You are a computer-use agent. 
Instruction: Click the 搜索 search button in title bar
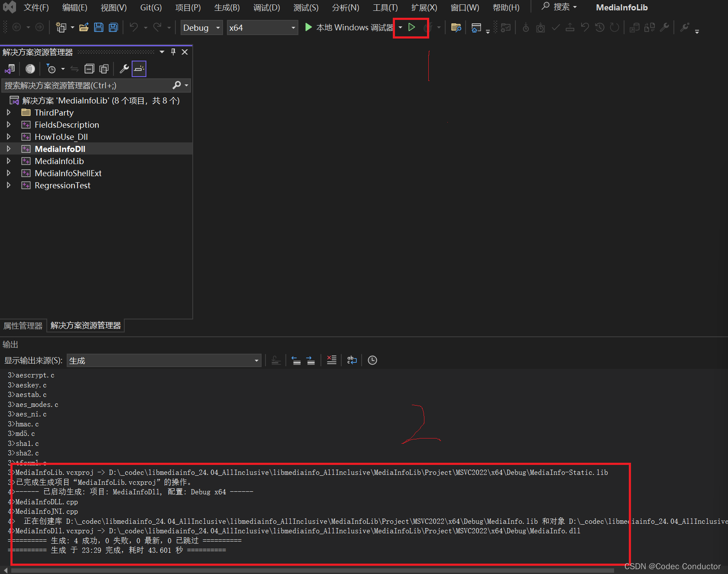[x=559, y=7]
